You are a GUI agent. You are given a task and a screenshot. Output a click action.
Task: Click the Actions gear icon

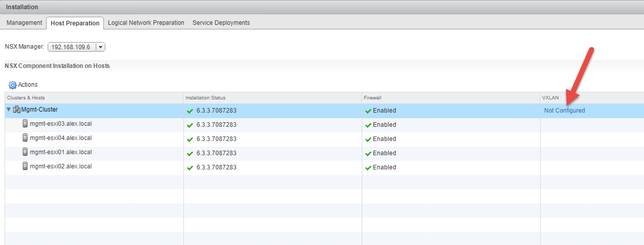(13, 85)
